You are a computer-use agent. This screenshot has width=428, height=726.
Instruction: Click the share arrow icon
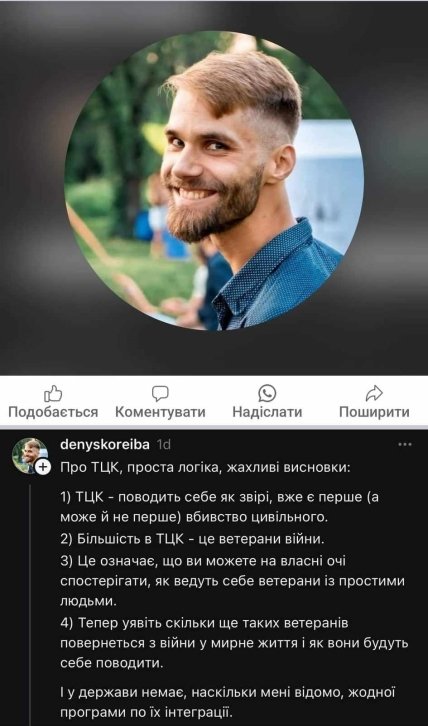374,394
